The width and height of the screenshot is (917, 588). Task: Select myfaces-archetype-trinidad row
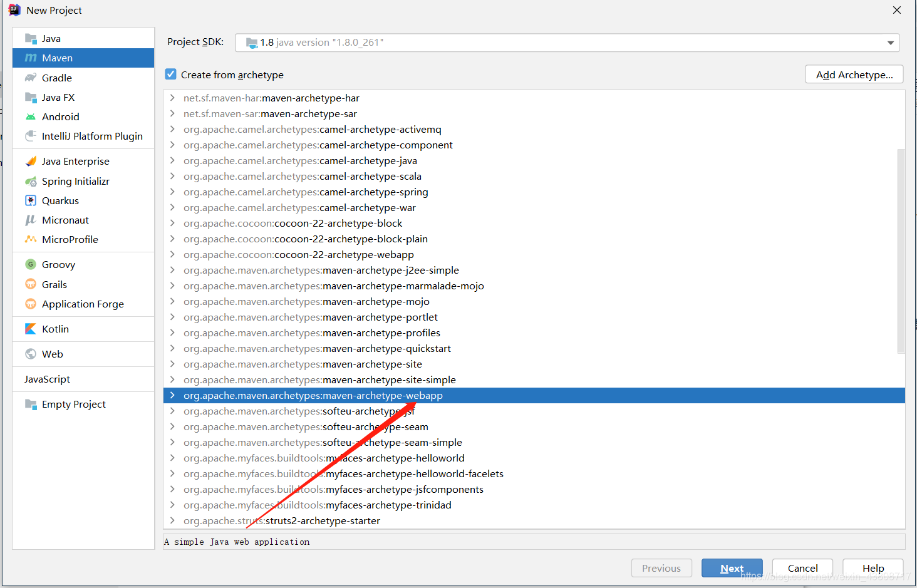pyautogui.click(x=534, y=505)
